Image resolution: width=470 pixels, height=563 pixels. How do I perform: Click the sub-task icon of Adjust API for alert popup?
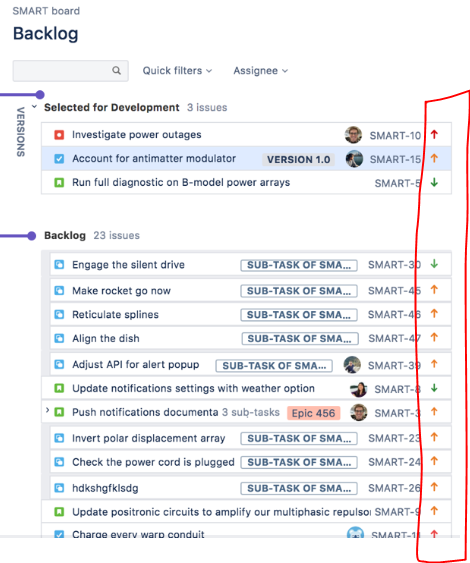coord(59,364)
